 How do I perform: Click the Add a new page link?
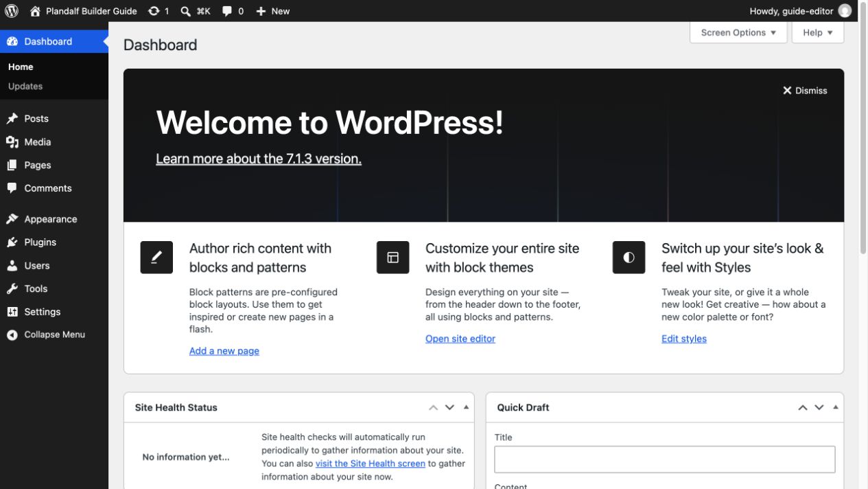224,351
